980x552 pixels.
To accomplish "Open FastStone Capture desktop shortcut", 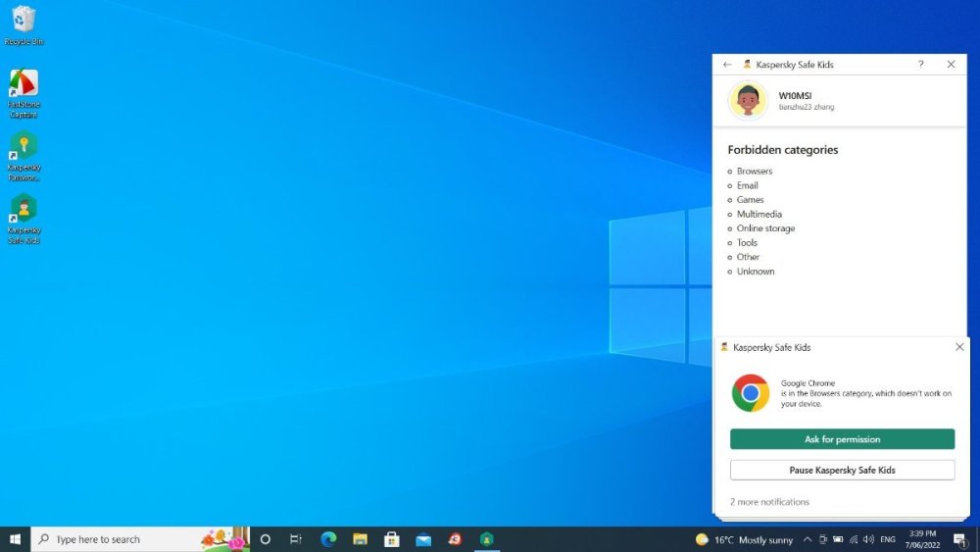I will (24, 93).
